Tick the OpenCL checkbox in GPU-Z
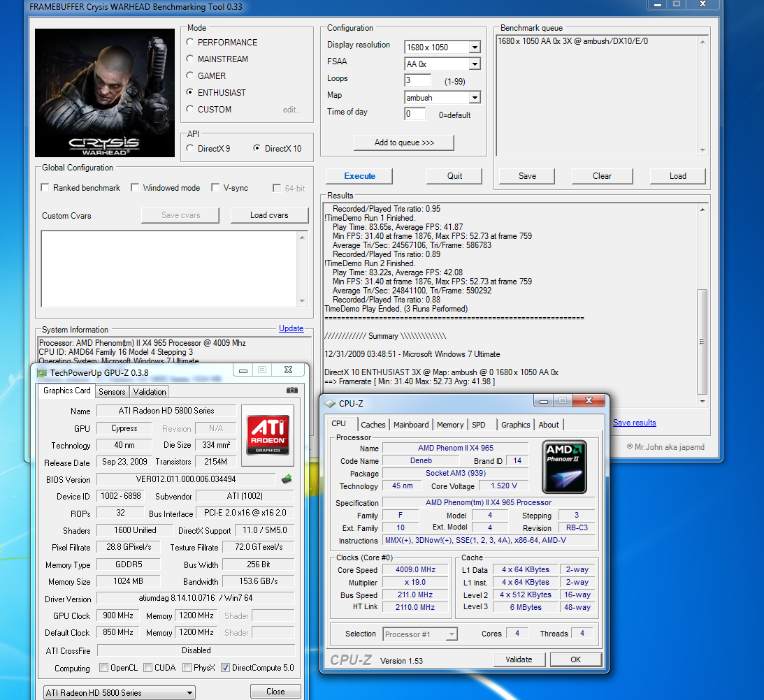 click(103, 667)
